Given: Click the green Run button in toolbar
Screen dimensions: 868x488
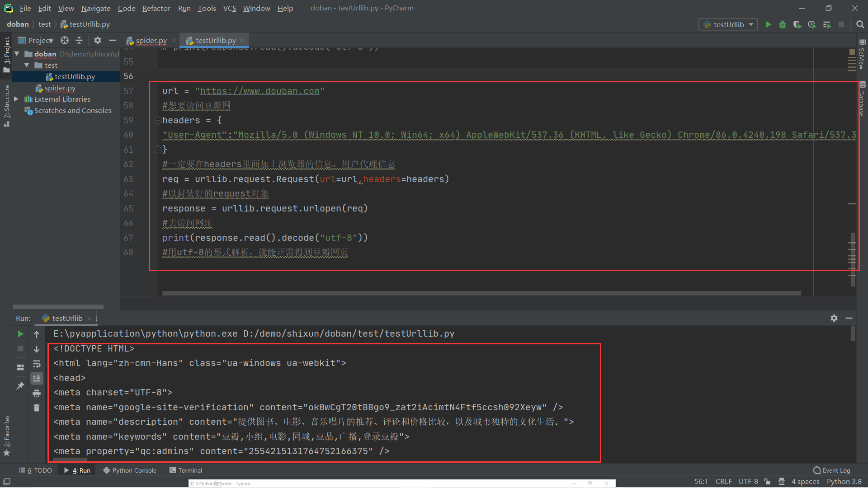Looking at the screenshot, I should [x=768, y=24].
